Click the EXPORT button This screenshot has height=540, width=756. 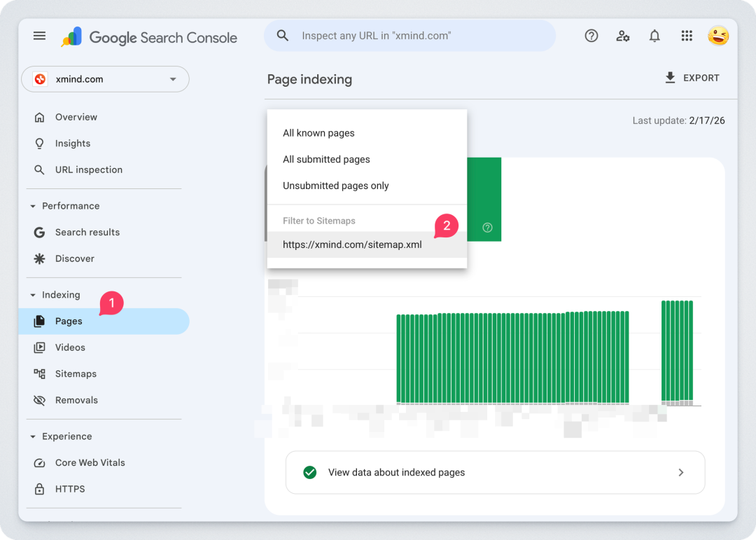[692, 78]
